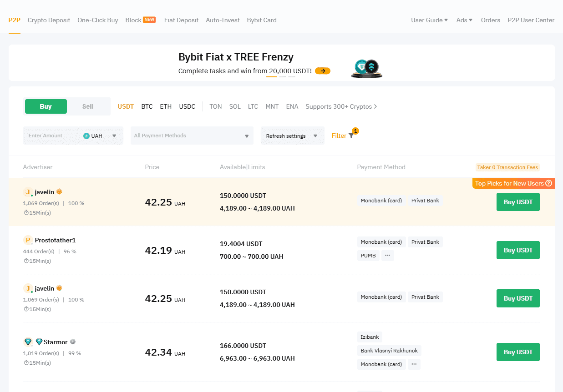The width and height of the screenshot is (563, 392).
Task: Expand the Ads menu
Action: point(464,20)
